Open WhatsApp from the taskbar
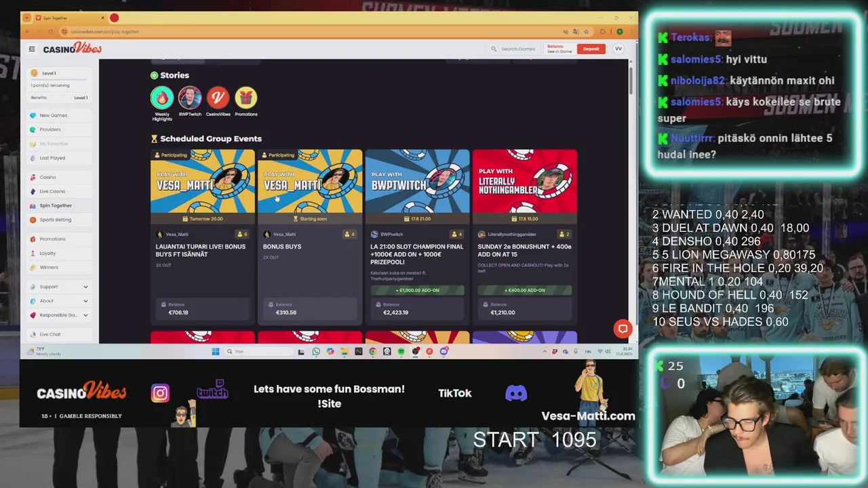 tap(316, 351)
